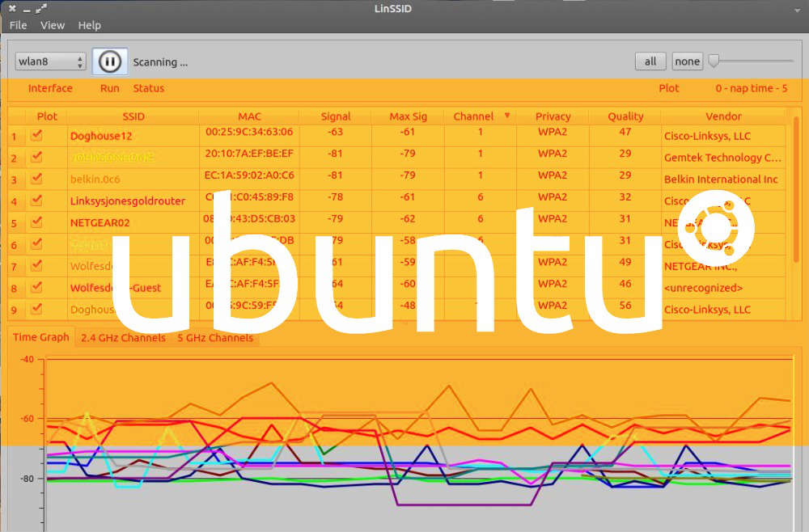
Task: Click max signal -62 for NETGEAR02
Action: pyautogui.click(x=408, y=218)
